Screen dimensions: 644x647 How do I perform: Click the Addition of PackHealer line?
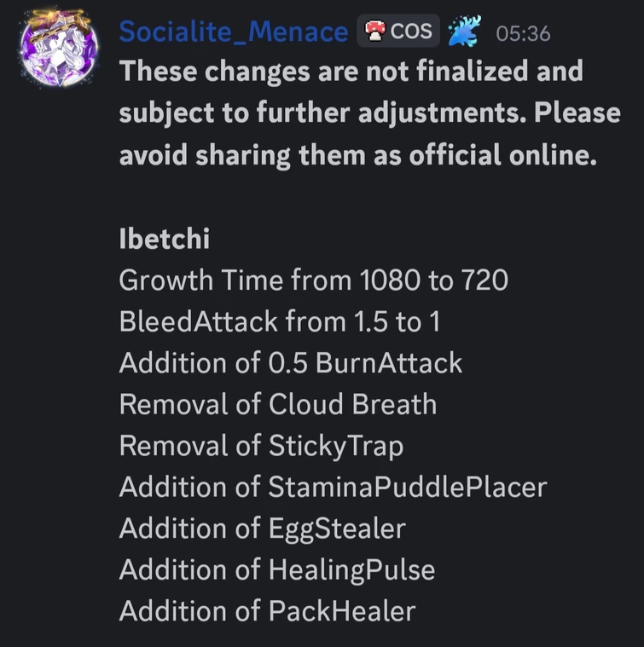[267, 611]
